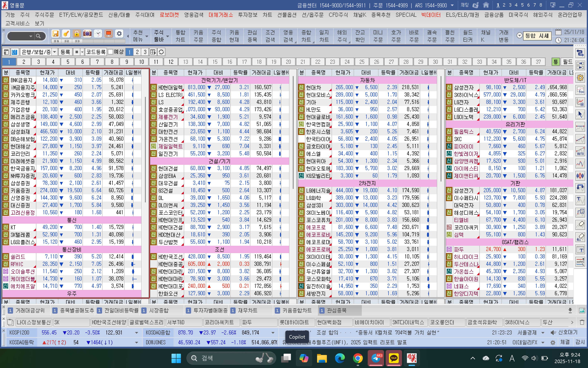Click the trash icon in ticker bar

(x=582, y=322)
